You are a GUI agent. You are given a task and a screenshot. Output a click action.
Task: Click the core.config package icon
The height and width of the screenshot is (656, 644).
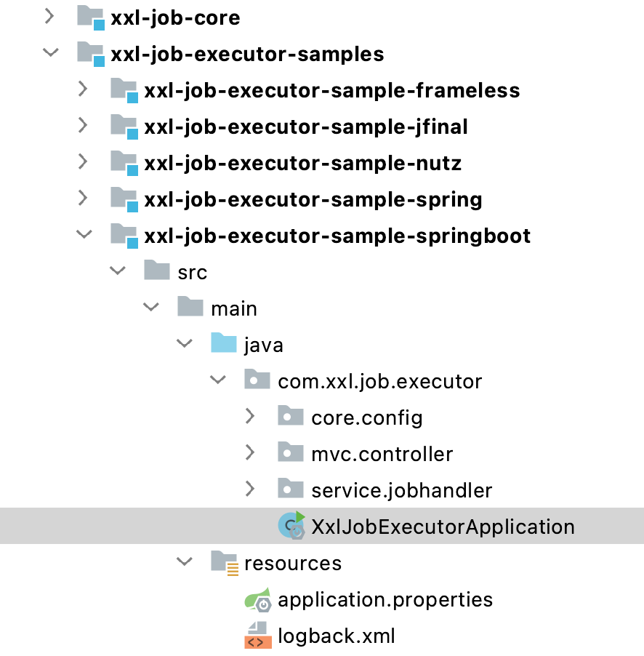[291, 417]
